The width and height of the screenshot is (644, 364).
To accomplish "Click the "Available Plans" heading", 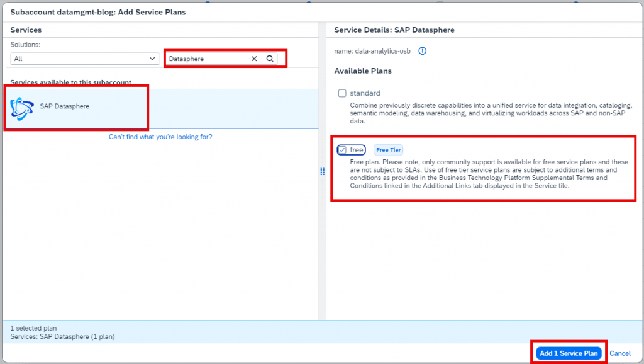I will tap(363, 71).
